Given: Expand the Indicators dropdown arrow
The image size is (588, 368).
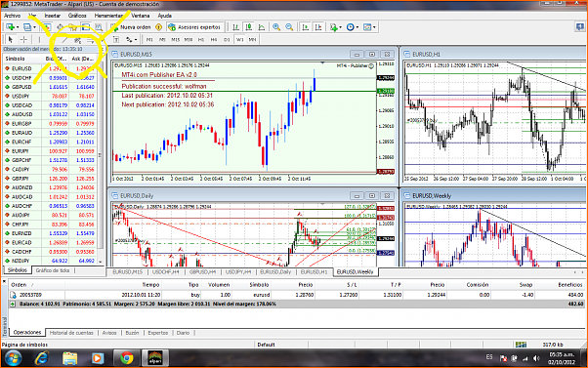Looking at the screenshot, I should (340, 27).
